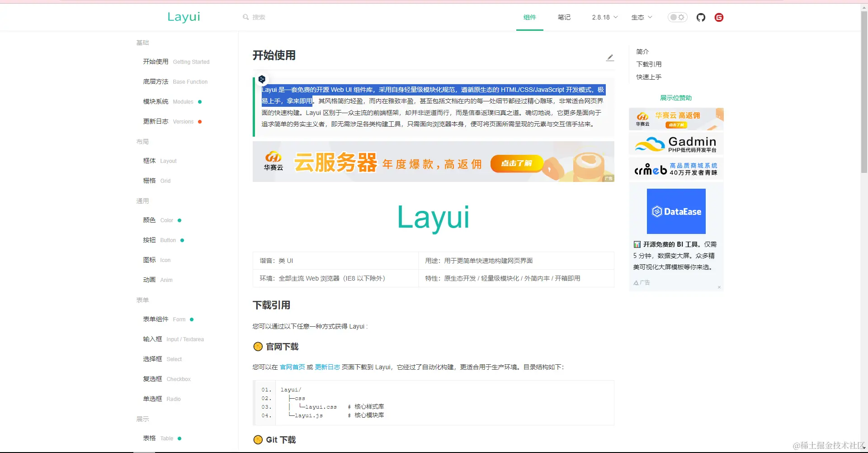
Task: Click the 谐音: 类 UI table cell
Action: coord(335,261)
